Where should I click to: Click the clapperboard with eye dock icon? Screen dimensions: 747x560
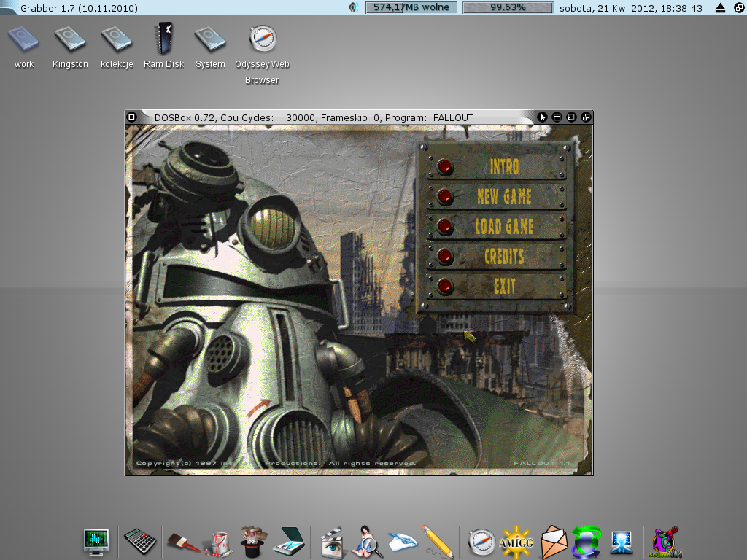point(332,542)
